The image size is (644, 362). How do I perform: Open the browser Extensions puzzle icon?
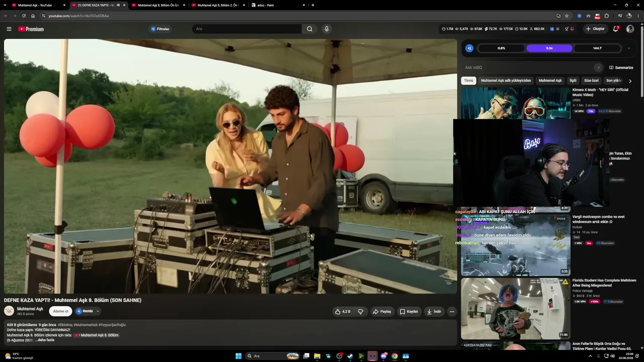point(606,16)
